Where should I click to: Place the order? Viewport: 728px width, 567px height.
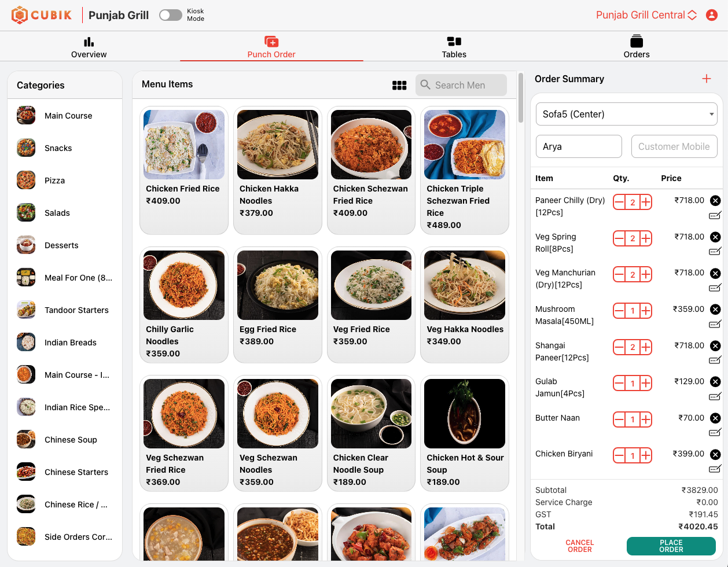671,546
